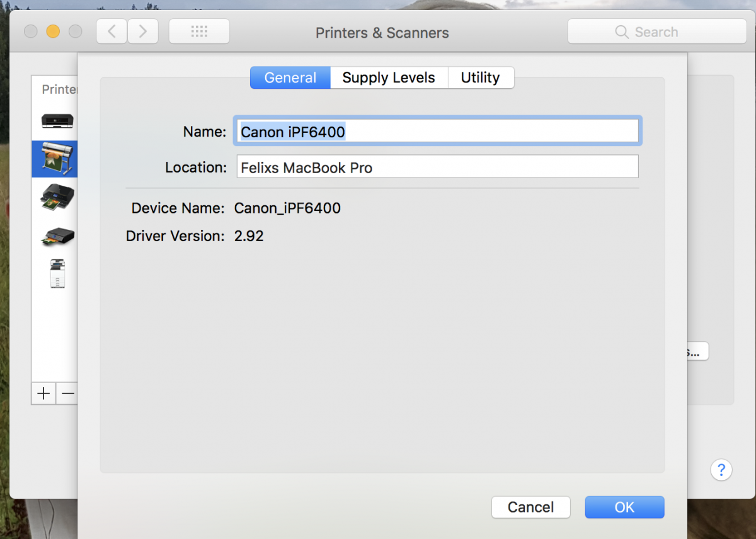Viewport: 756px width, 539px height.
Task: Click the printer Name text field
Action: [437, 132]
